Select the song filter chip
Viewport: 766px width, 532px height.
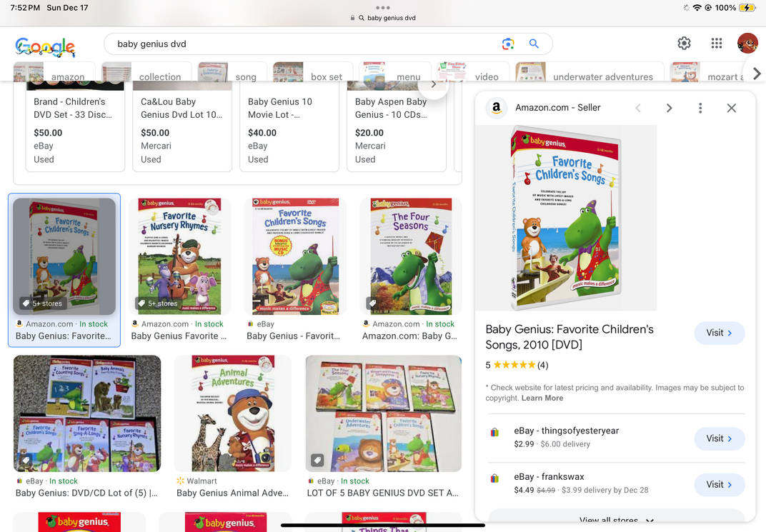(x=246, y=76)
